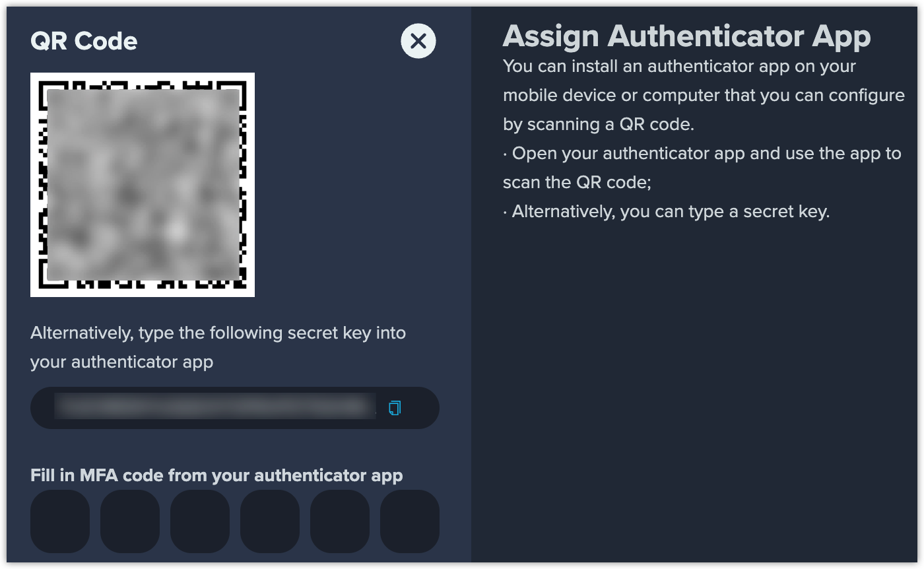This screenshot has width=924, height=569.
Task: Click the install authenticator app paragraph
Action: (704, 95)
